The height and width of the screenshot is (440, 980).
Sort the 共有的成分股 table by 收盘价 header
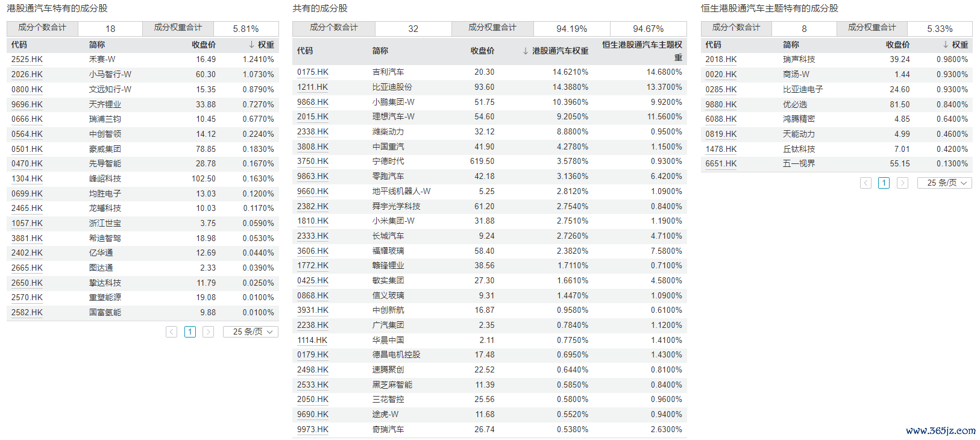pos(482,51)
